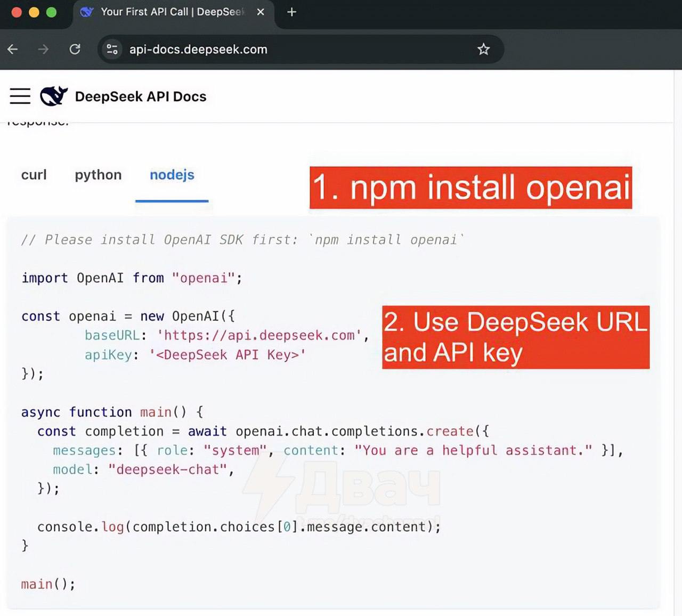This screenshot has width=682, height=616.
Task: Reload the current page
Action: click(75, 49)
